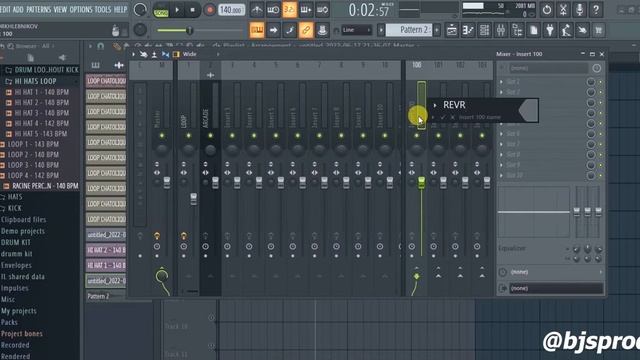The height and width of the screenshot is (360, 640).
Task: Expand the DRUM LOO..HOUT KICK folder
Action: point(42,70)
